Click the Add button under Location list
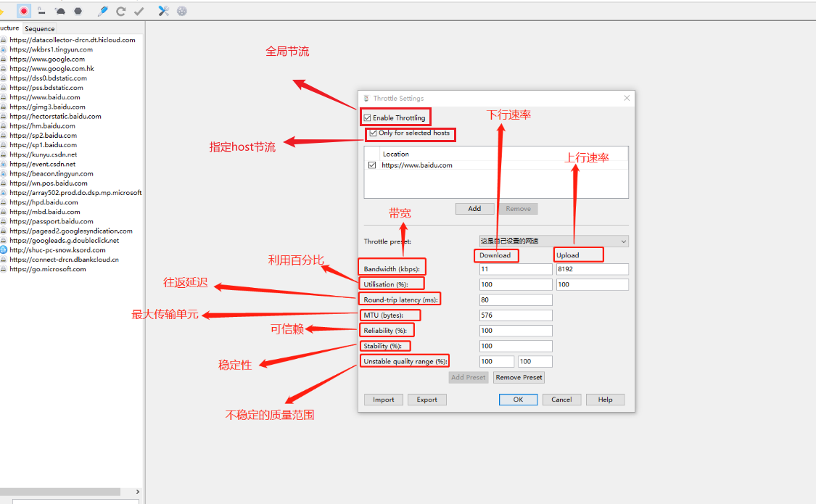Viewport: 816px width, 504px height. 474,209
